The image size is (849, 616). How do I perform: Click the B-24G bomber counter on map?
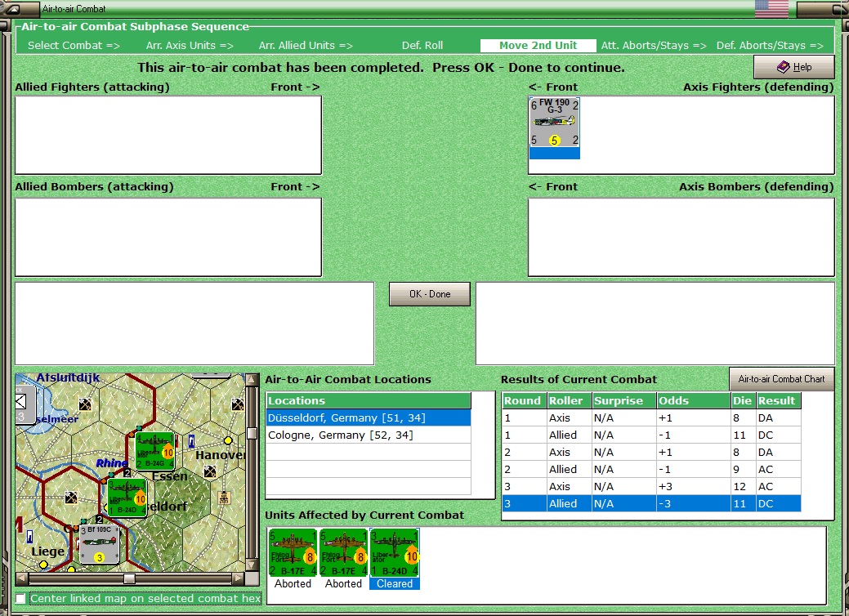click(154, 452)
